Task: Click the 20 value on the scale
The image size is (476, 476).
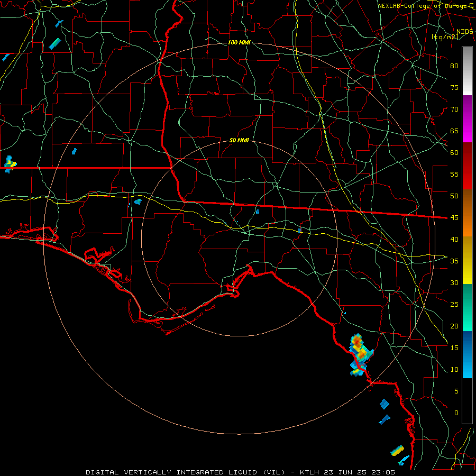Action: click(x=454, y=326)
